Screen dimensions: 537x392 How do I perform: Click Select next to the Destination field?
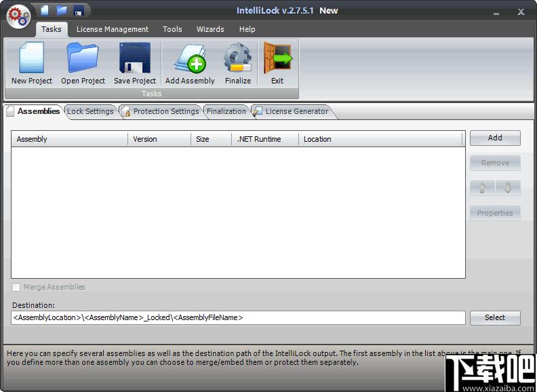pyautogui.click(x=495, y=318)
